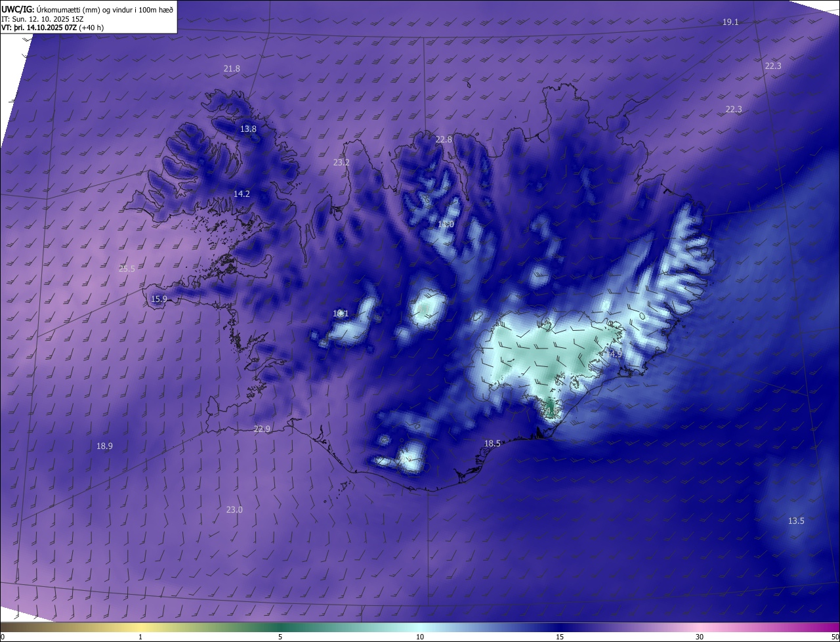Click the 14.2 value on the map
The height and width of the screenshot is (642, 840).
(x=241, y=194)
